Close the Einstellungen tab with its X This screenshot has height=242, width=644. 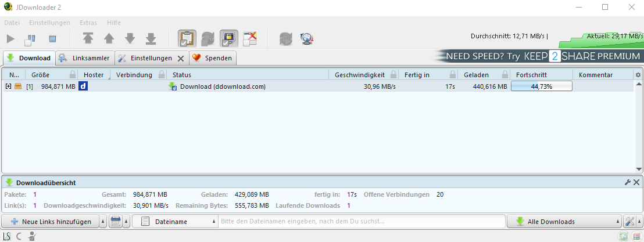[180, 58]
